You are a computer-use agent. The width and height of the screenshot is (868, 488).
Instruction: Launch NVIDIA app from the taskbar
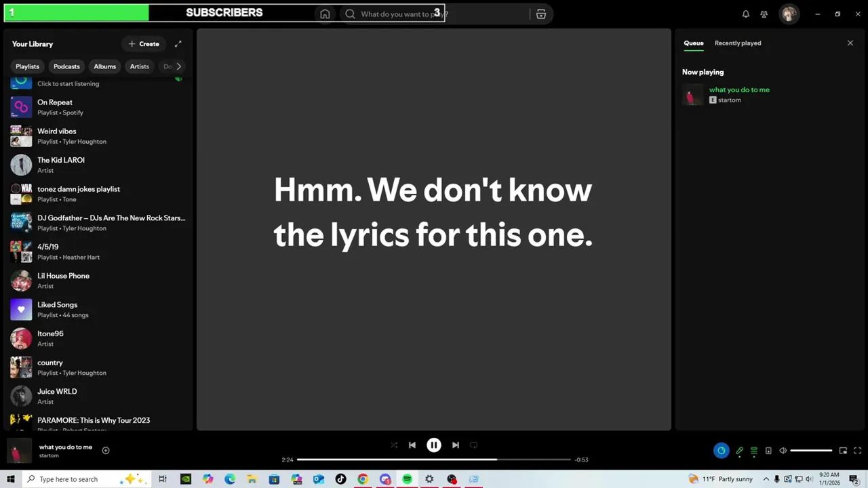tap(185, 479)
